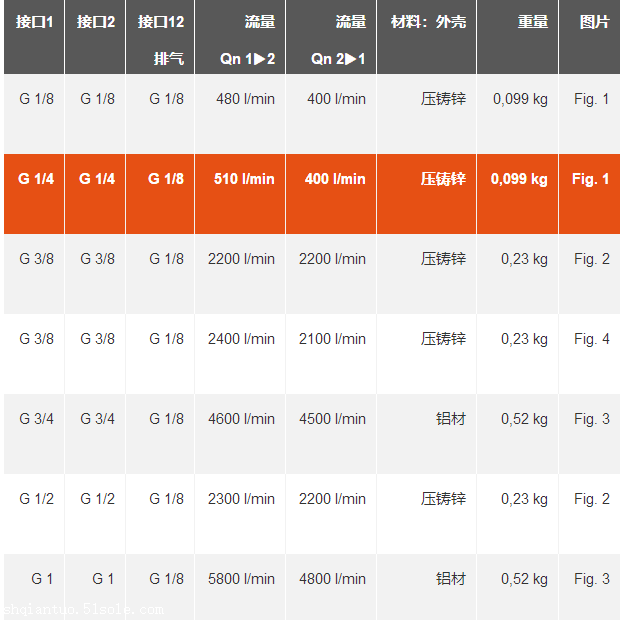The image size is (620, 620).
Task: Click the 接口2 column header
Action: (96, 21)
